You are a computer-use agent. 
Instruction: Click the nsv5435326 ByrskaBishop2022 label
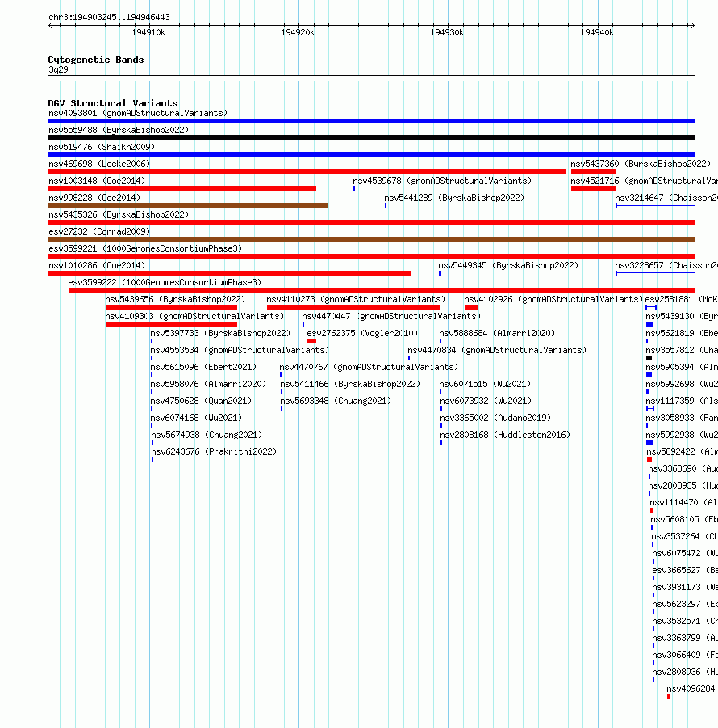coord(119,215)
